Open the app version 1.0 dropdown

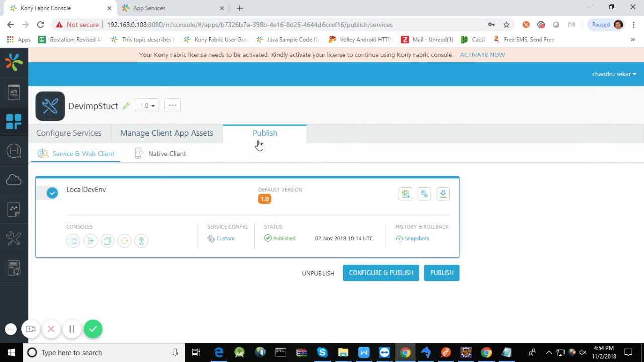click(x=147, y=106)
